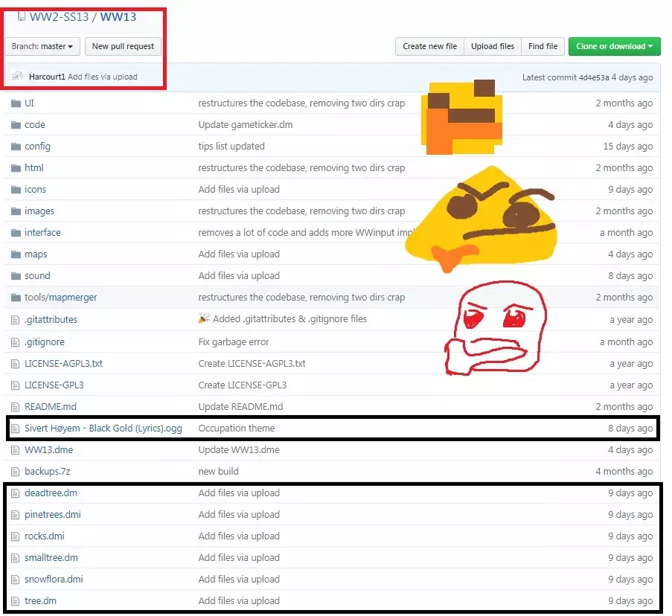The height and width of the screenshot is (616, 672).
Task: Open LICENSE-AGPL3.txt file
Action: coord(63,364)
